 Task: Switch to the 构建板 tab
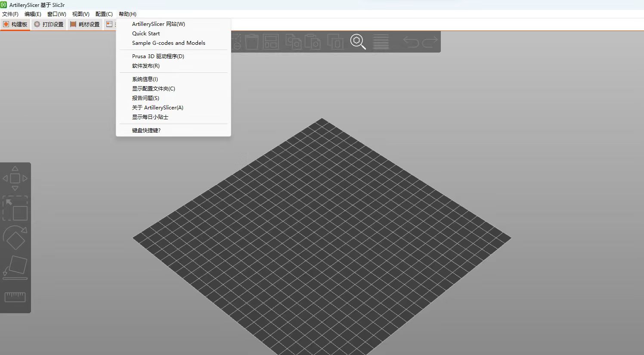pos(15,25)
